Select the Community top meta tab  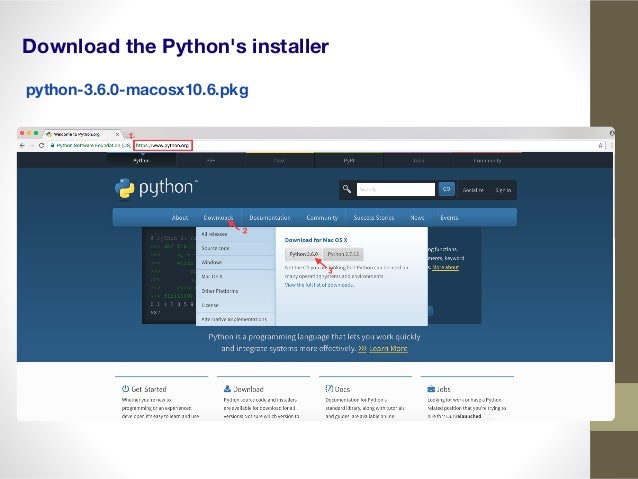487,161
